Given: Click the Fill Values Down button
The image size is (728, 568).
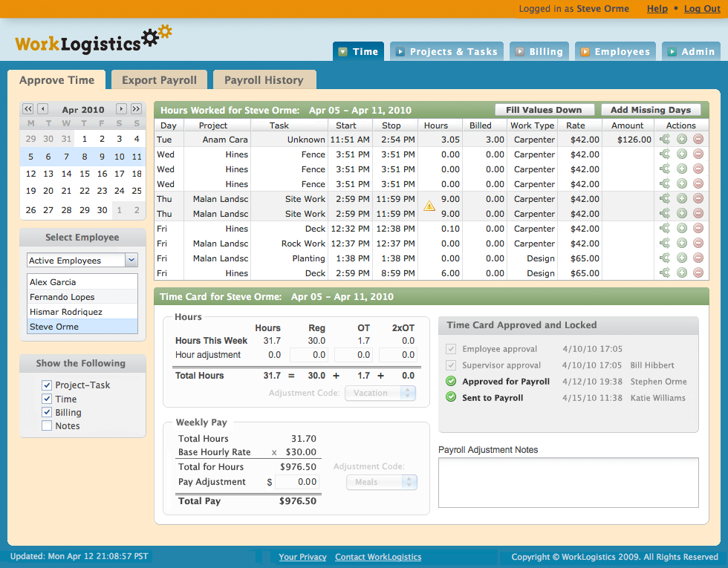Looking at the screenshot, I should (544, 110).
